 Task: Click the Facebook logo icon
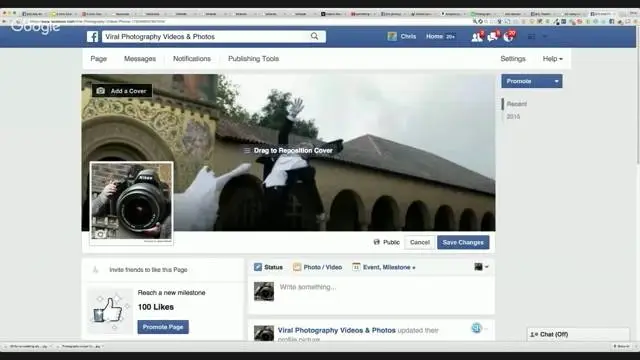coord(93,37)
